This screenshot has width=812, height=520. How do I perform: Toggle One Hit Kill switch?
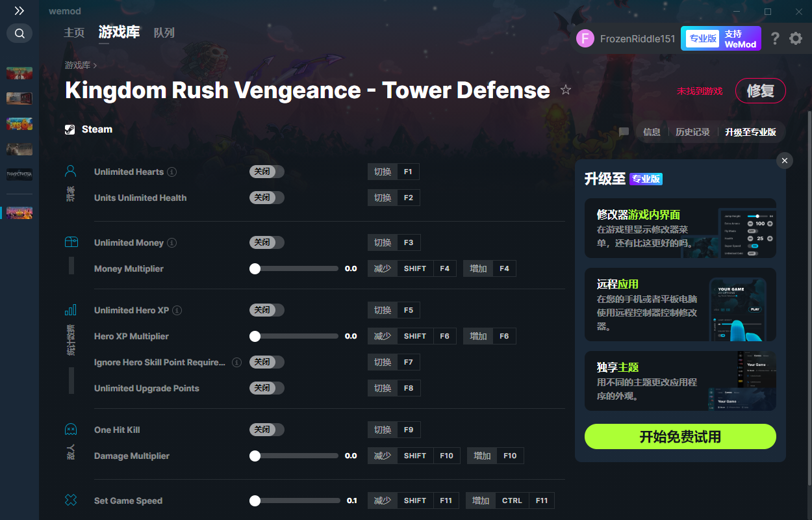pos(267,430)
